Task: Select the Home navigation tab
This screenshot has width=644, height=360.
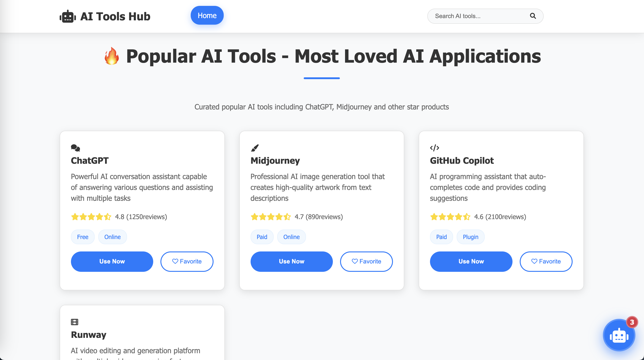Action: (207, 16)
